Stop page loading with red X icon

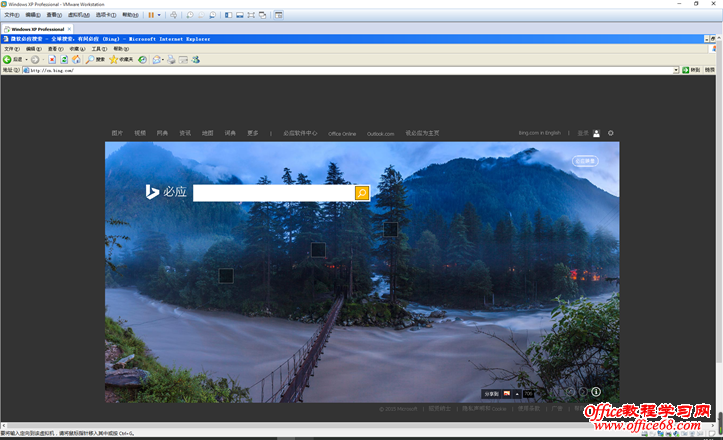[51, 59]
